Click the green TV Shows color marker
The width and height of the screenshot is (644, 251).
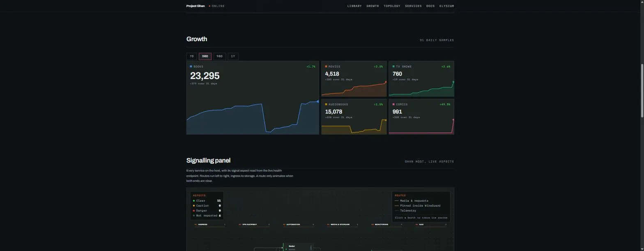pyautogui.click(x=393, y=67)
